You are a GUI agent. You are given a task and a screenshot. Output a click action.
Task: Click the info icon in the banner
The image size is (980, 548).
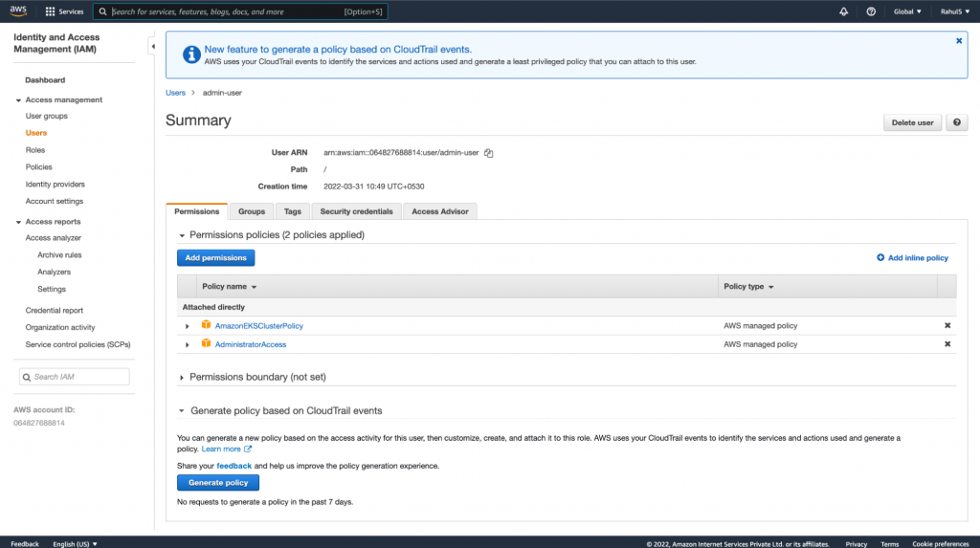(191, 55)
